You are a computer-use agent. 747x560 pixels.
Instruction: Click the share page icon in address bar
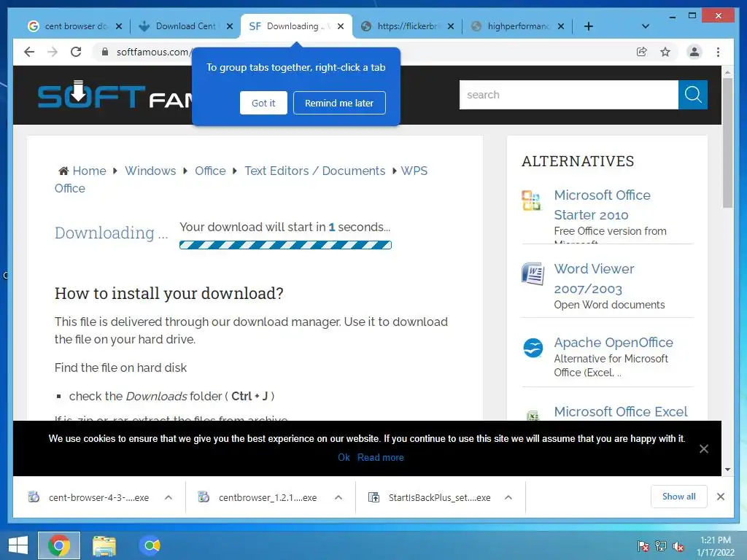[x=642, y=52]
